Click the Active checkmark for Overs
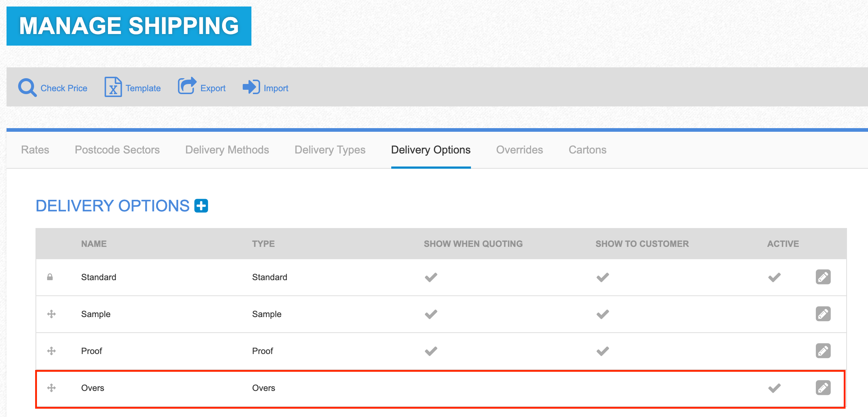This screenshot has width=868, height=417. coord(774,388)
